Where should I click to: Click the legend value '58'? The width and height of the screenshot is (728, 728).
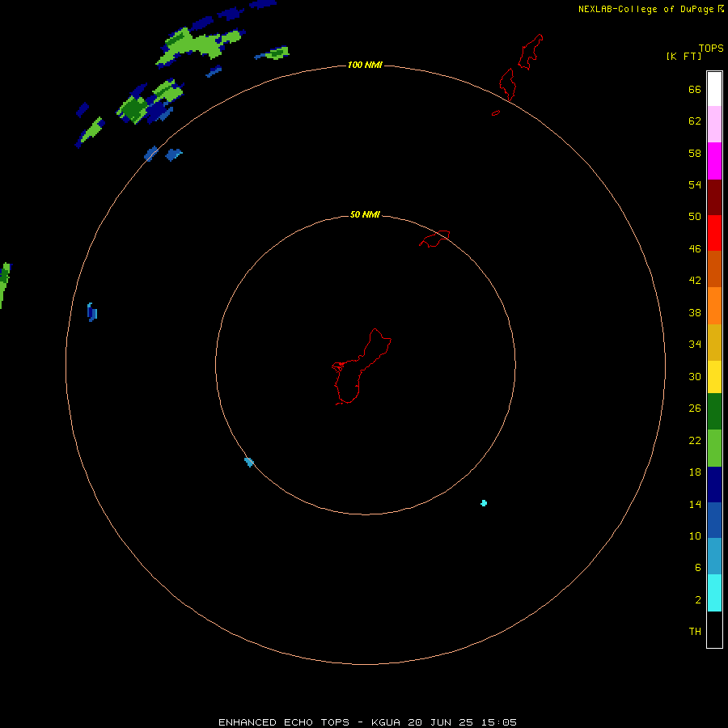click(695, 153)
